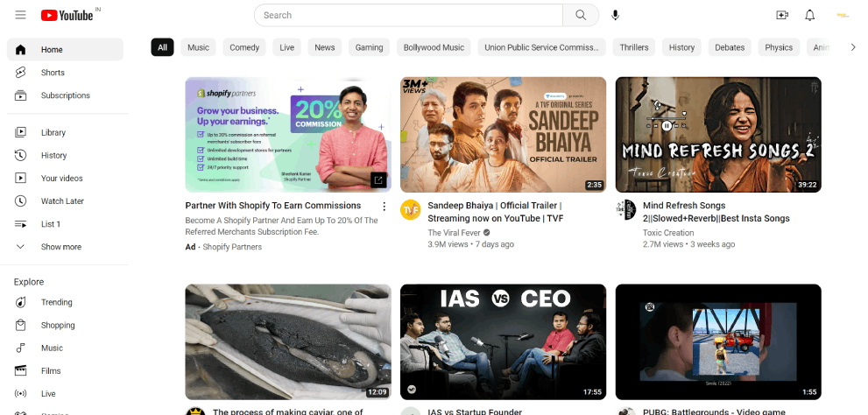Open more options for Shopify ad
This screenshot has width=868, height=415.
coord(384,207)
